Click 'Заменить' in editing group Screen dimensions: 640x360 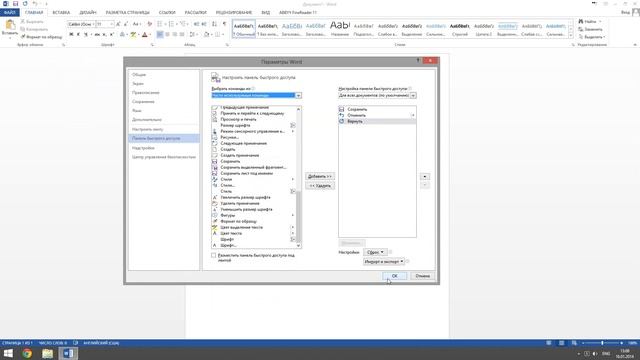(x=590, y=29)
